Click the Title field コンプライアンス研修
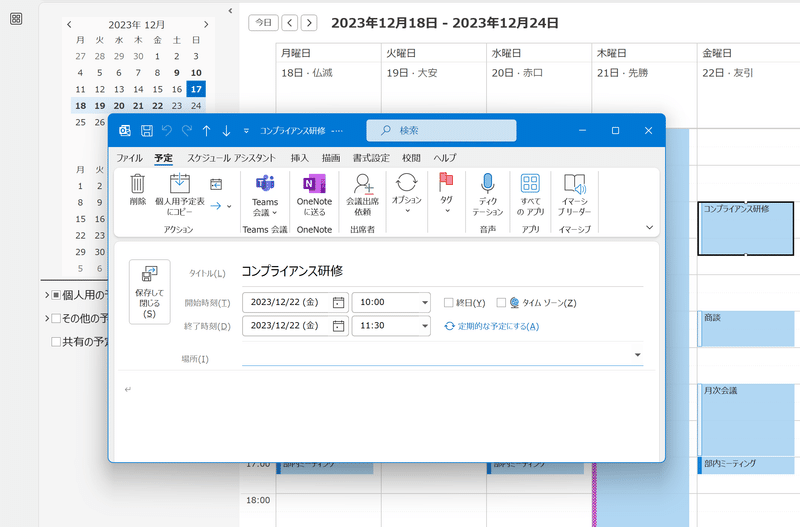 tap(442, 271)
